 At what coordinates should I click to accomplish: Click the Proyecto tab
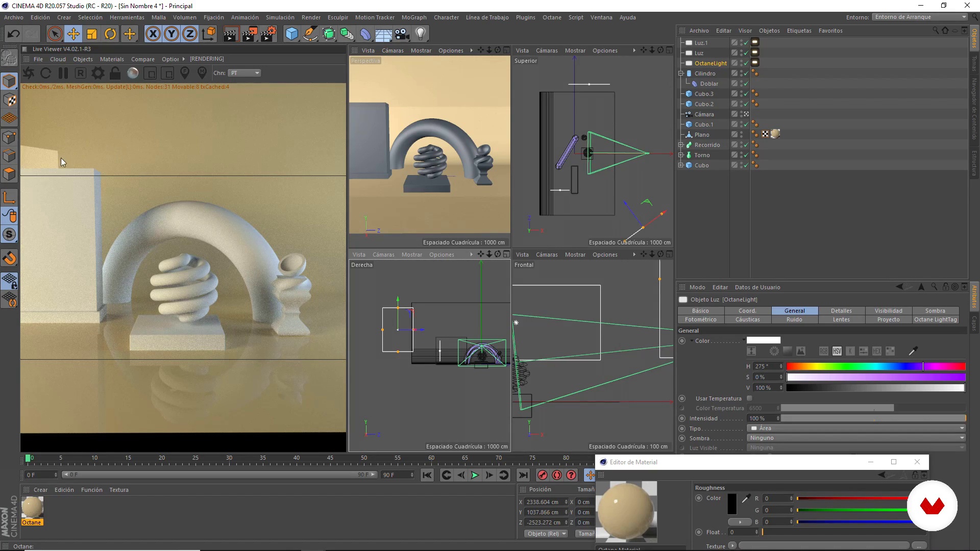pyautogui.click(x=888, y=319)
